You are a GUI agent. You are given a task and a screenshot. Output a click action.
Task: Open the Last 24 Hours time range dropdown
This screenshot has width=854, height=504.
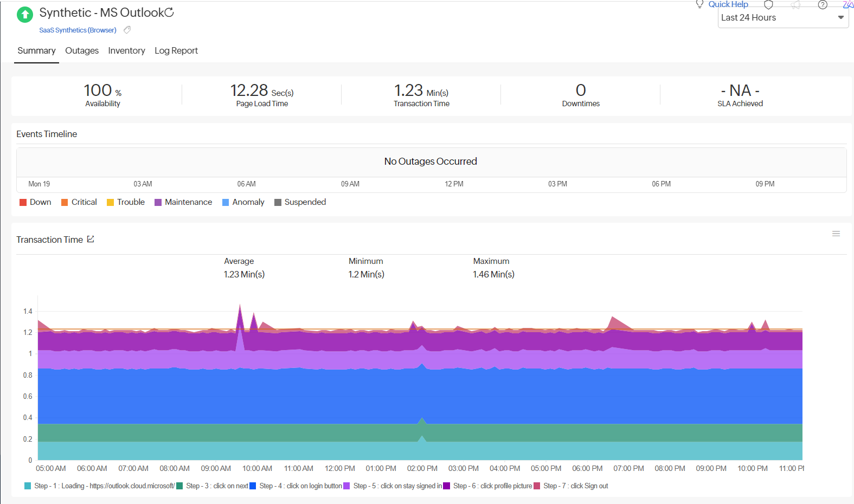783,18
